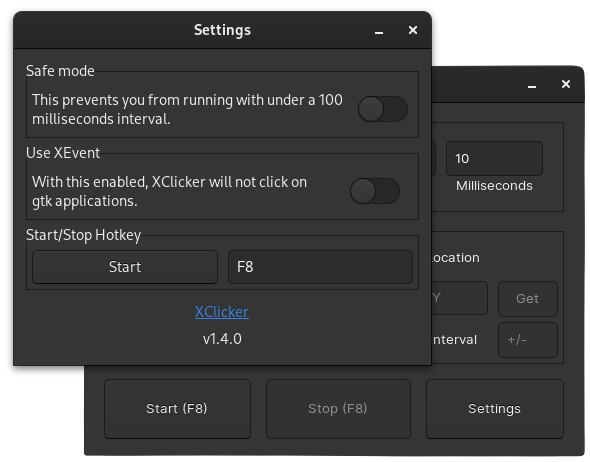
Task: Click the Start/Stop Hotkey label
Action: tap(84, 235)
